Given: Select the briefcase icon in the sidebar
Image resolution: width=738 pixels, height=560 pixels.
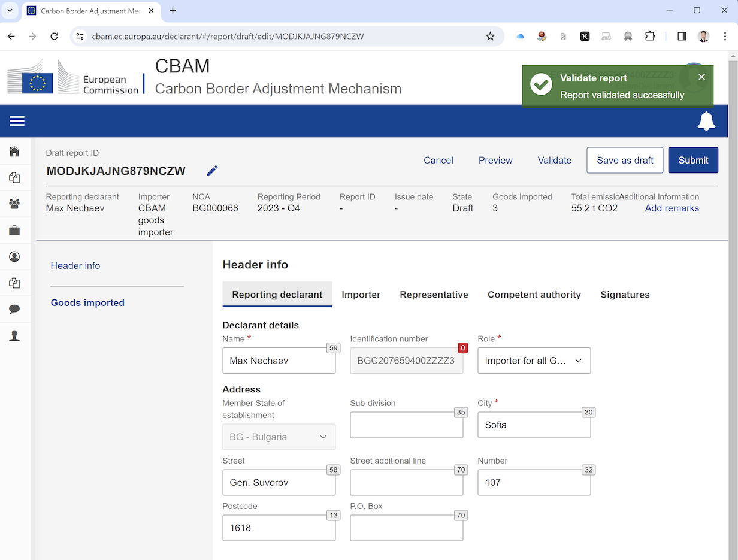Looking at the screenshot, I should [15, 230].
